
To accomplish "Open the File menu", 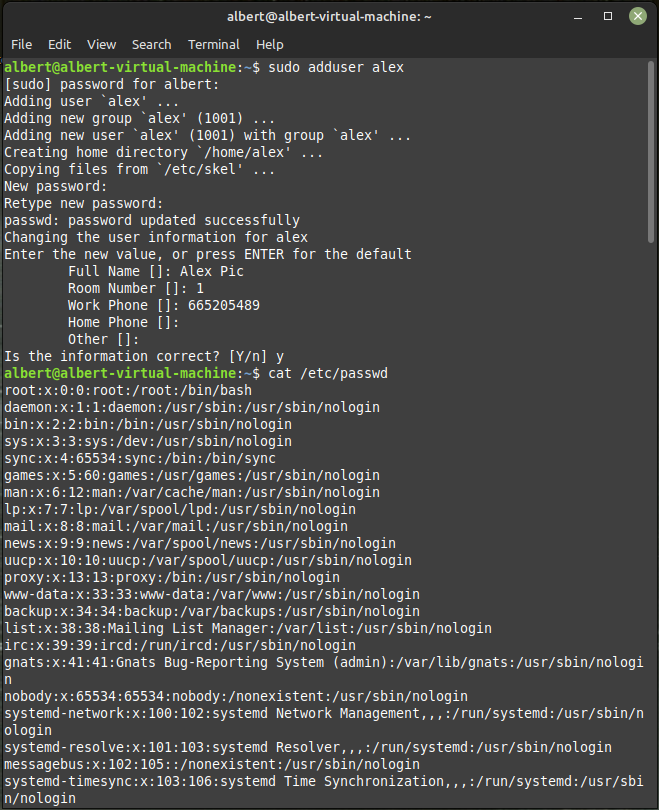I will pyautogui.click(x=21, y=45).
